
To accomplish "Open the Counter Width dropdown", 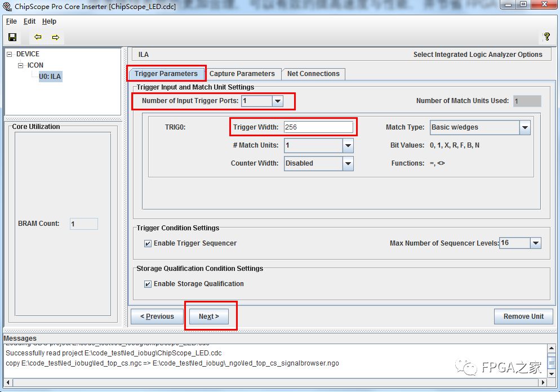I will pos(348,163).
